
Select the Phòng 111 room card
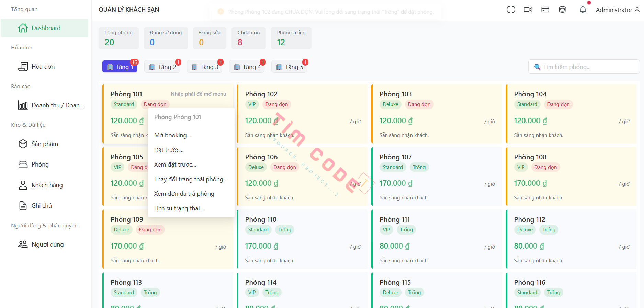pos(437,239)
